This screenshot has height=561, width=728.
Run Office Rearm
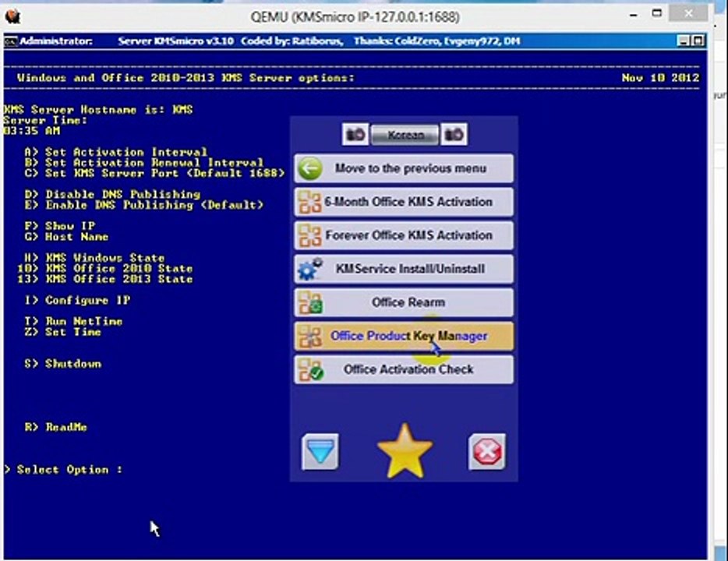pyautogui.click(x=404, y=302)
